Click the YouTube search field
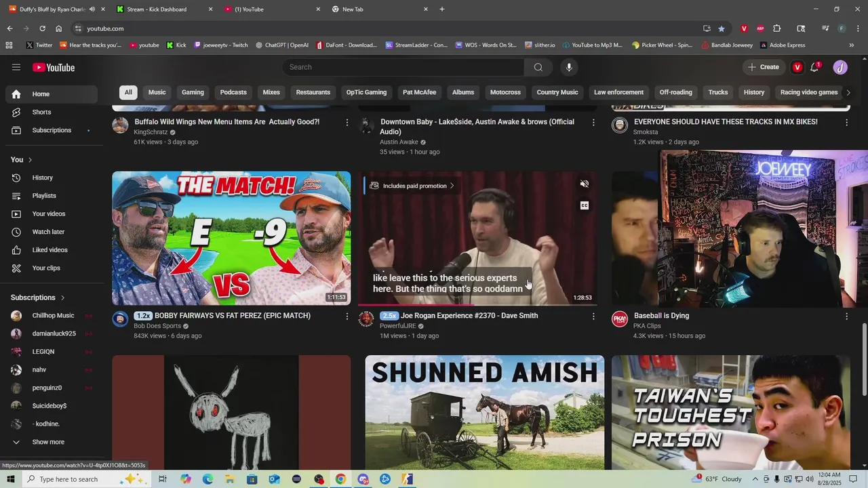This screenshot has height=488, width=868. pyautogui.click(x=403, y=67)
